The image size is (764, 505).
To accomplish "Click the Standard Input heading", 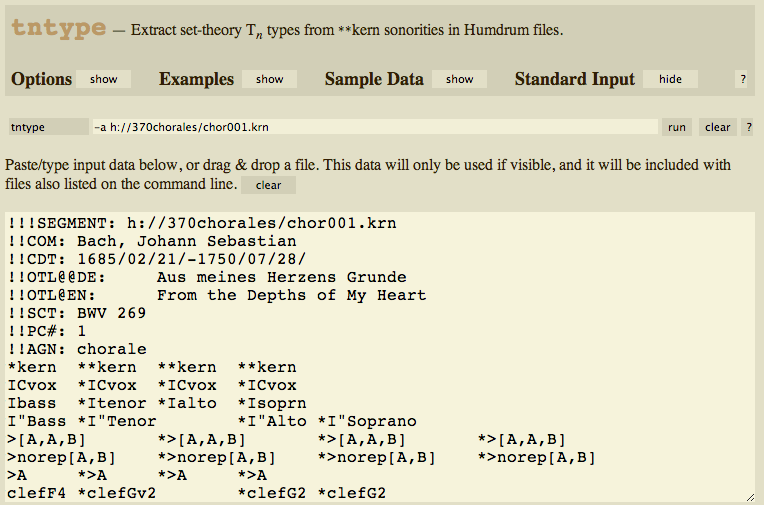I will click(x=574, y=79).
